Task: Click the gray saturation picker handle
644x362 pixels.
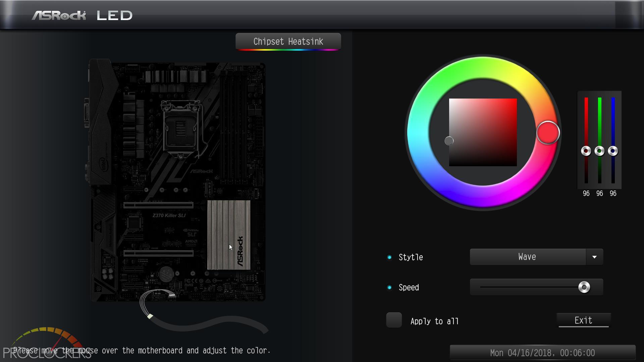Action: click(x=449, y=141)
